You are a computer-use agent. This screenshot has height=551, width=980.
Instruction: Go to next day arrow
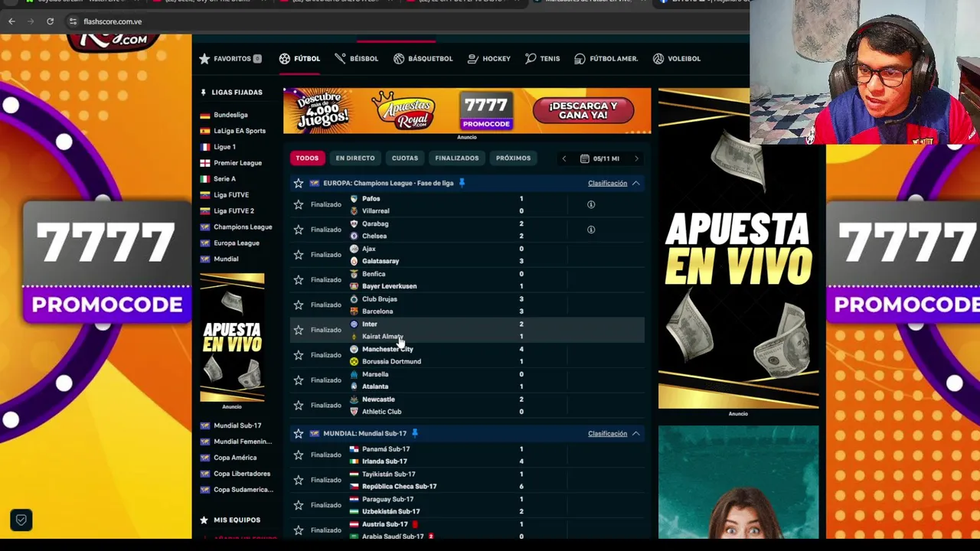point(636,158)
